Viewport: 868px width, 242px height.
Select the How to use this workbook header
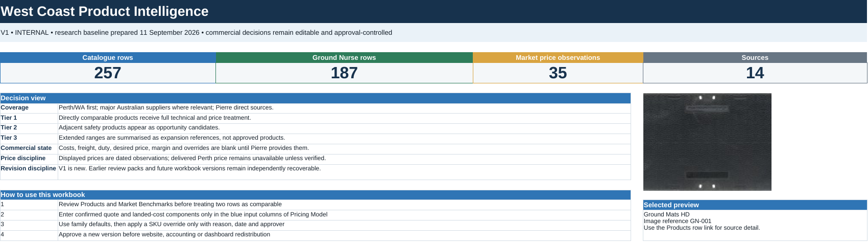click(316, 194)
